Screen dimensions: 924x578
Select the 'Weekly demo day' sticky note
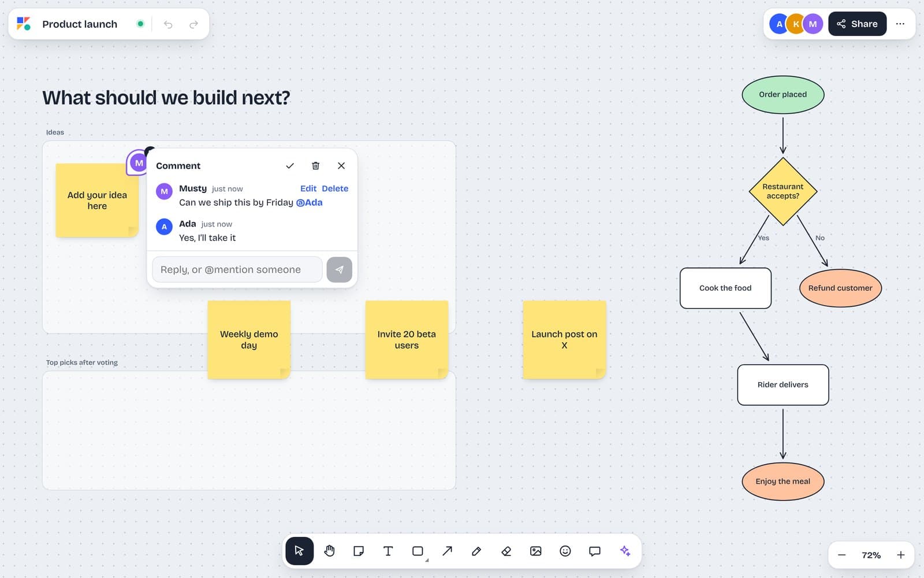249,339
